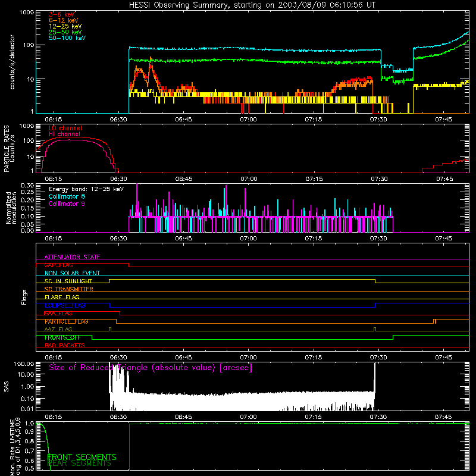The height and width of the screenshot is (476, 476).
Task: Click the SAA_FLAG label
Action: tap(58, 314)
